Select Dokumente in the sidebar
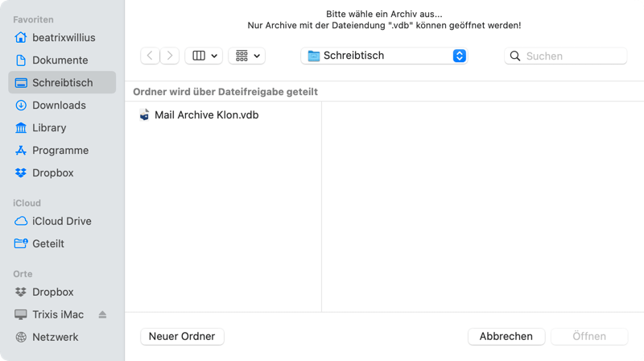This screenshot has height=361, width=644. tap(62, 60)
